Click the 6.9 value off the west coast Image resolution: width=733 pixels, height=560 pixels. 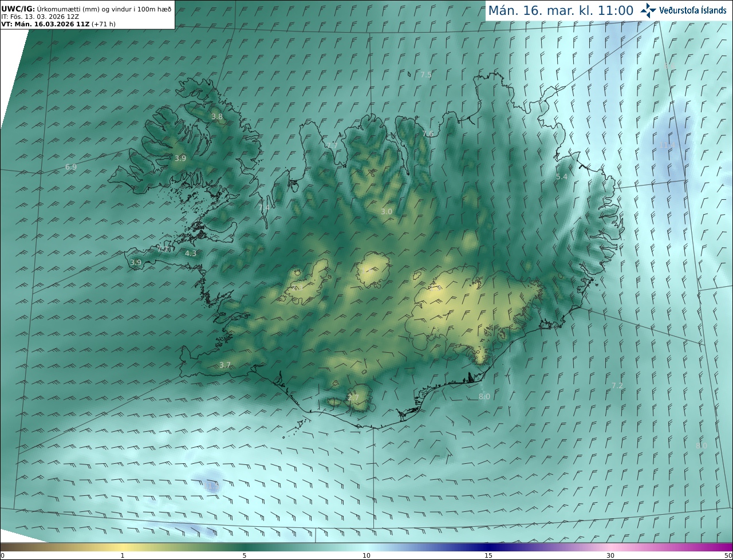pyautogui.click(x=71, y=167)
